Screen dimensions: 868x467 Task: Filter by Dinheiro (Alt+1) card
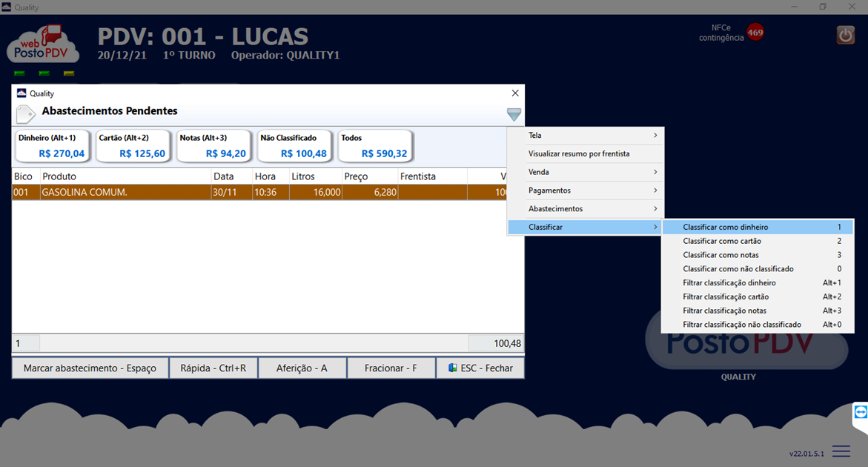pos(51,146)
